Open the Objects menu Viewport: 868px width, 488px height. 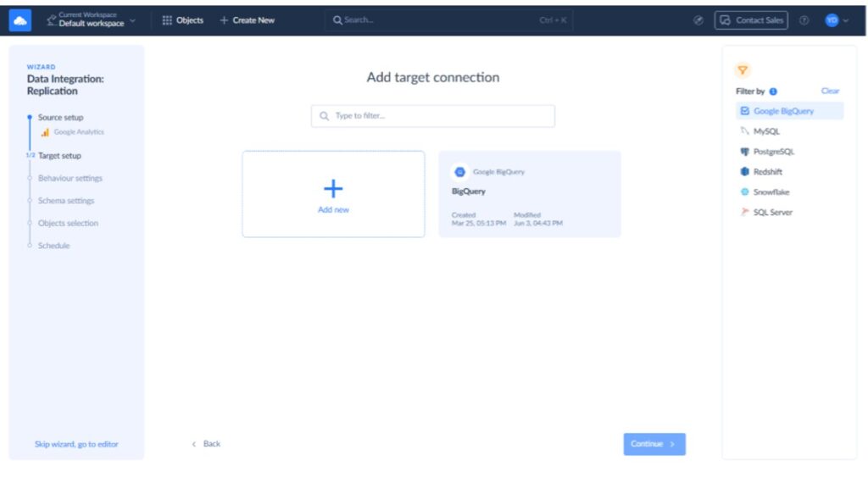click(x=183, y=20)
